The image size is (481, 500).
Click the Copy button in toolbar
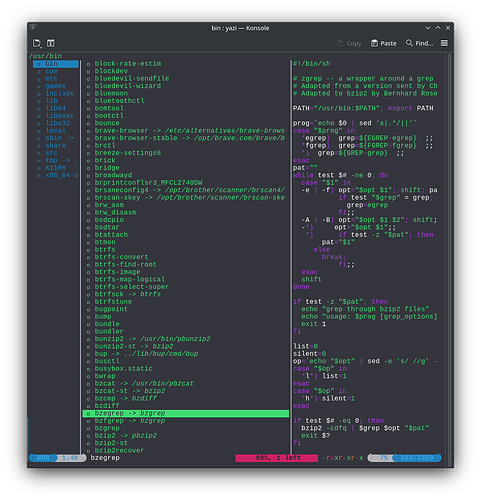pos(349,43)
